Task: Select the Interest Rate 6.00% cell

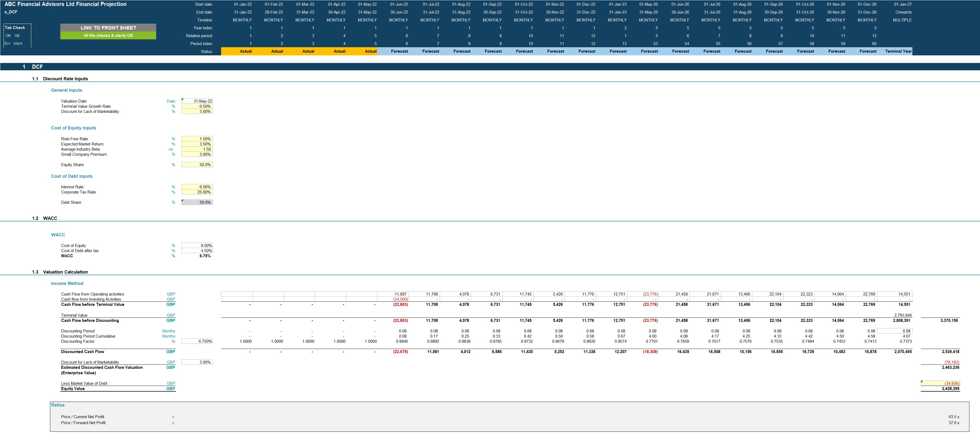Action: (197, 187)
